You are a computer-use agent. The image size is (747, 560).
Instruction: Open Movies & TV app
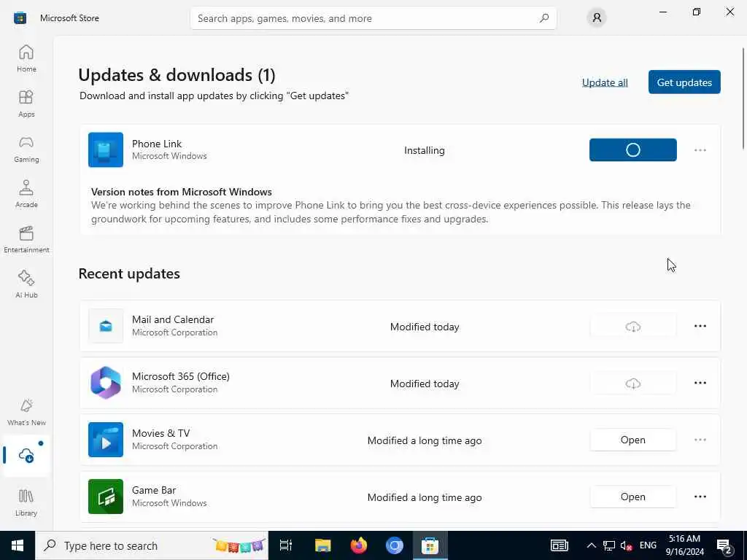pos(632,440)
